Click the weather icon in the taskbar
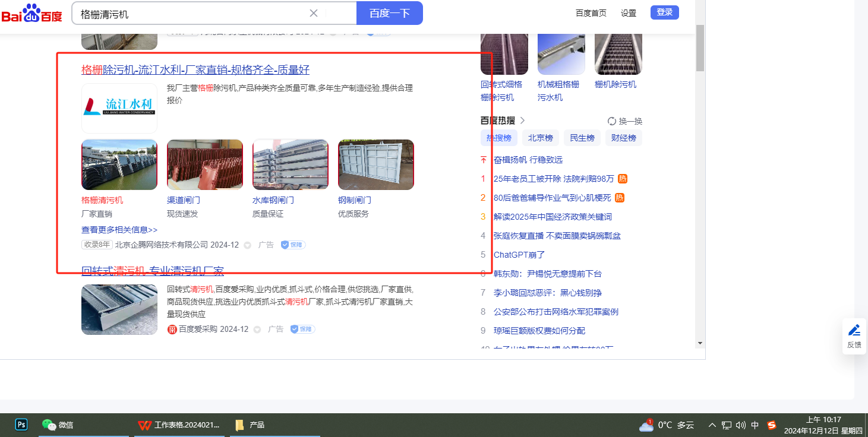The height and width of the screenshot is (437, 868). click(646, 425)
